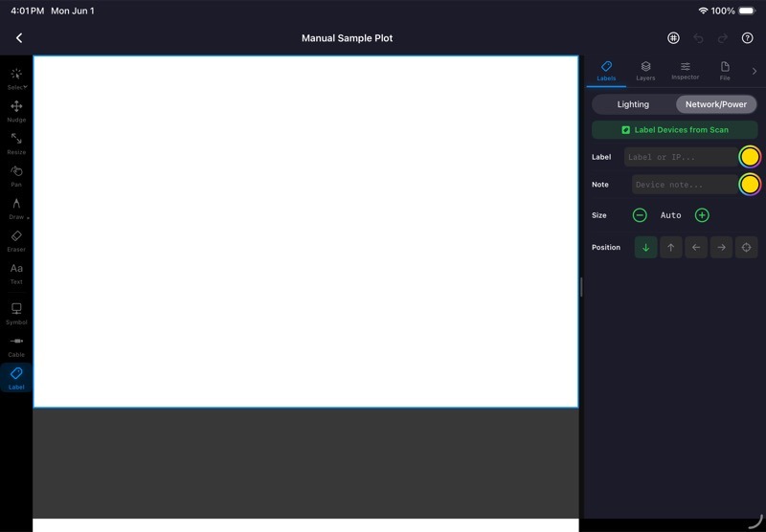Open help via question mark icon

(x=747, y=38)
